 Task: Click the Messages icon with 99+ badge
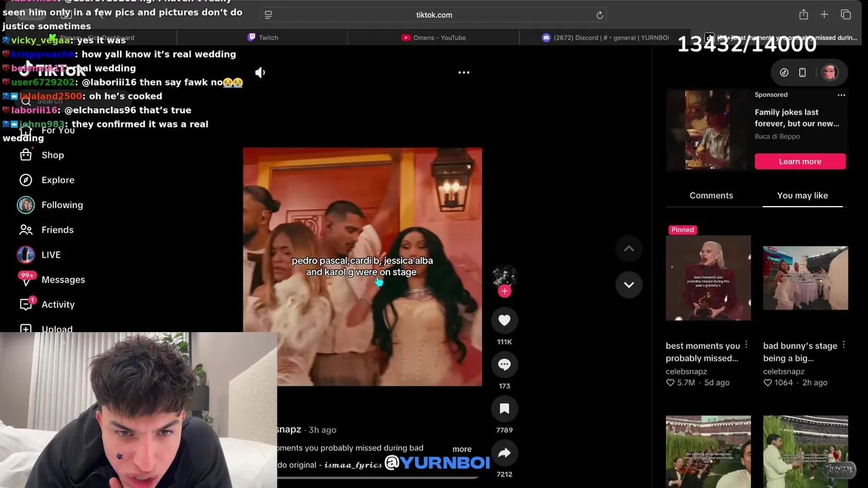pos(26,279)
